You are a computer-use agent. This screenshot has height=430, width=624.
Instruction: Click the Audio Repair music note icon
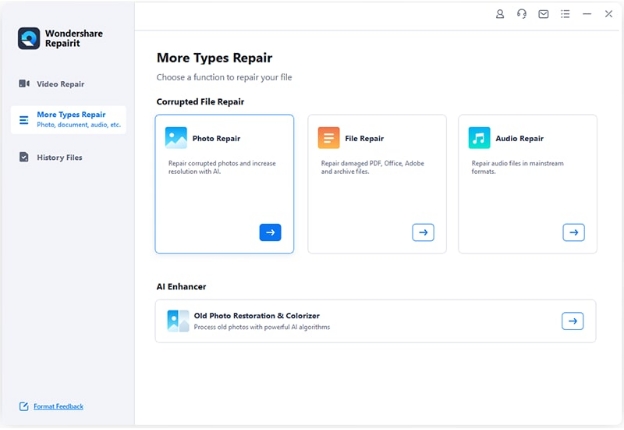[x=479, y=138]
